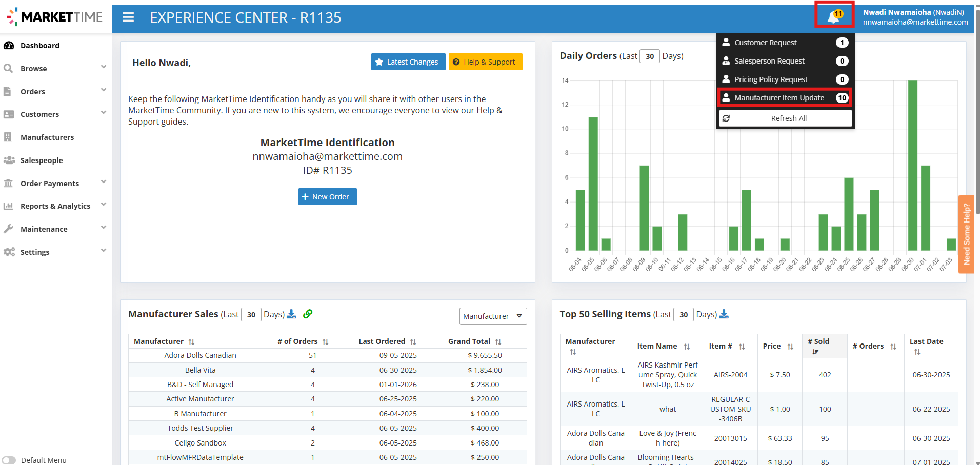Expand the Reports & Analytics chevron

tap(104, 204)
